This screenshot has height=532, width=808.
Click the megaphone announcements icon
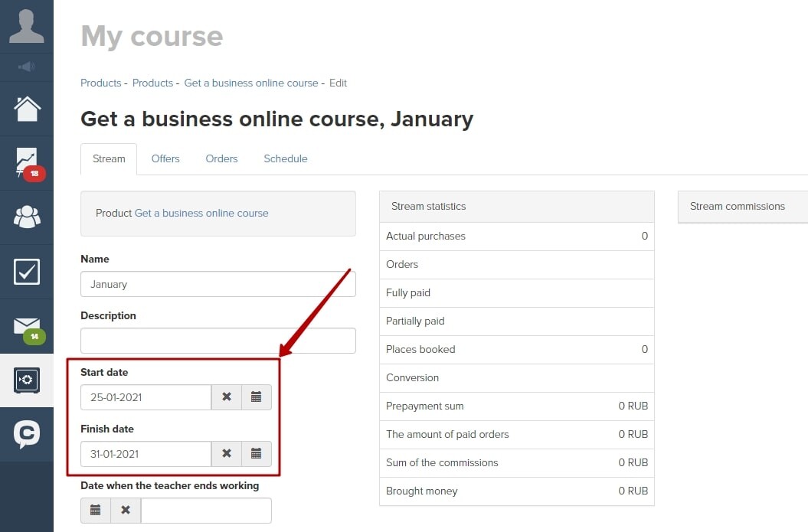click(27, 67)
